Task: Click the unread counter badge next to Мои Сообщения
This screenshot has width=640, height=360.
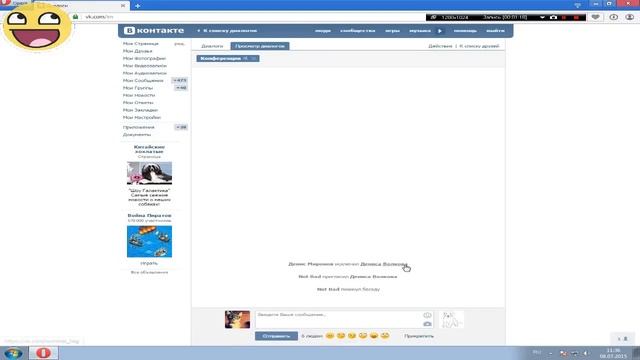Action: pyautogui.click(x=180, y=80)
